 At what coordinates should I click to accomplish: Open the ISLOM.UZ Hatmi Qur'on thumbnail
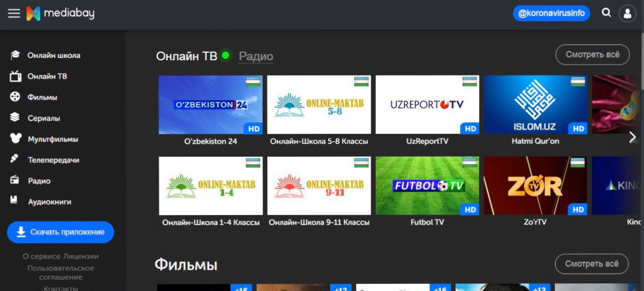point(535,105)
